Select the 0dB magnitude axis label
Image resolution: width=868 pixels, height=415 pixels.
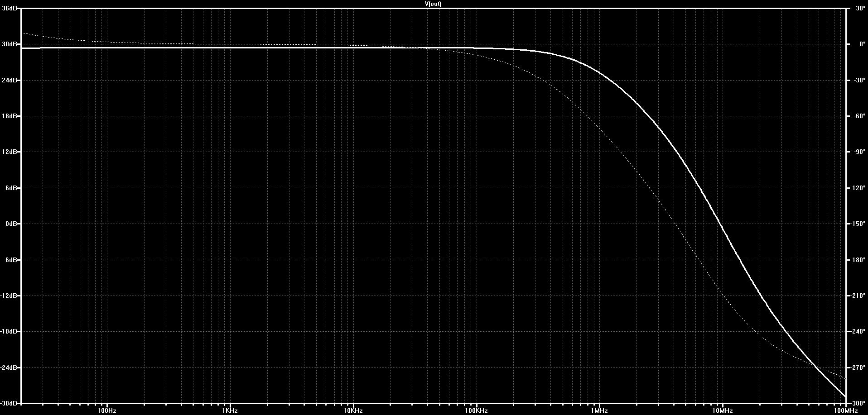[11, 224]
